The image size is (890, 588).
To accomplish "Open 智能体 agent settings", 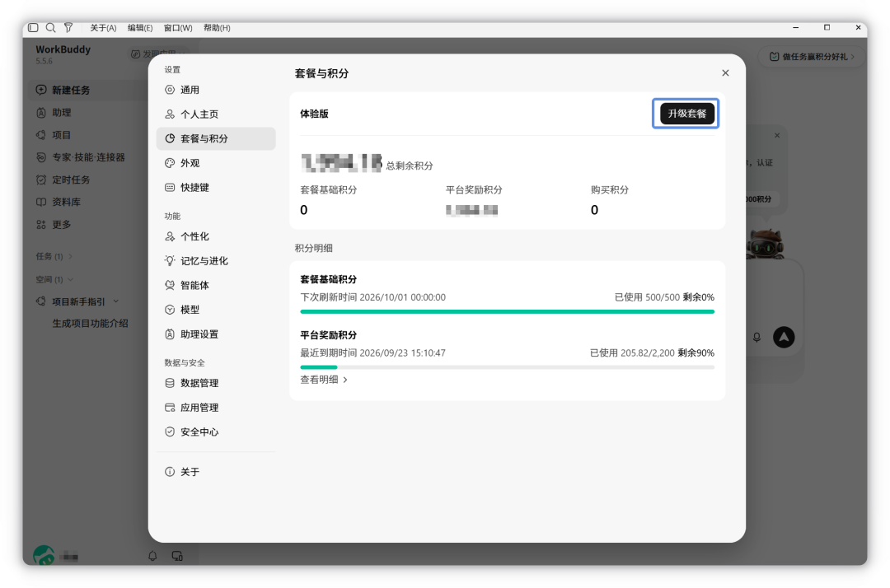I will (216, 285).
